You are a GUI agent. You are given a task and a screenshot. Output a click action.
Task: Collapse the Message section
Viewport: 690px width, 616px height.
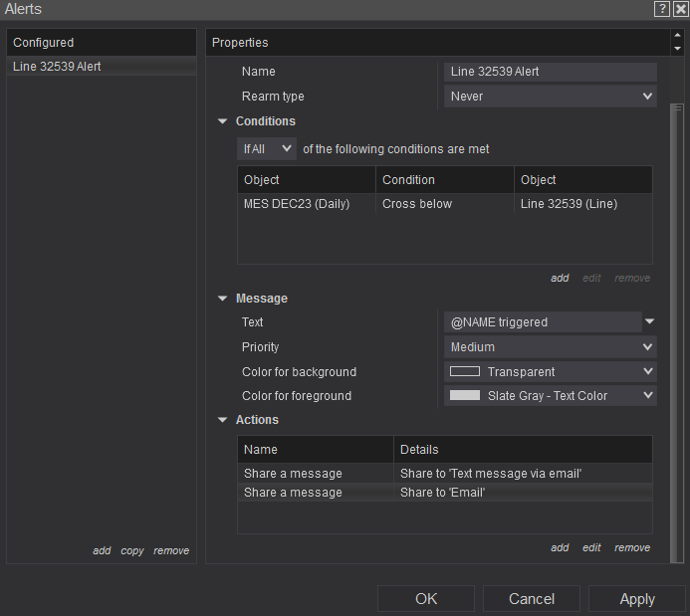(223, 299)
